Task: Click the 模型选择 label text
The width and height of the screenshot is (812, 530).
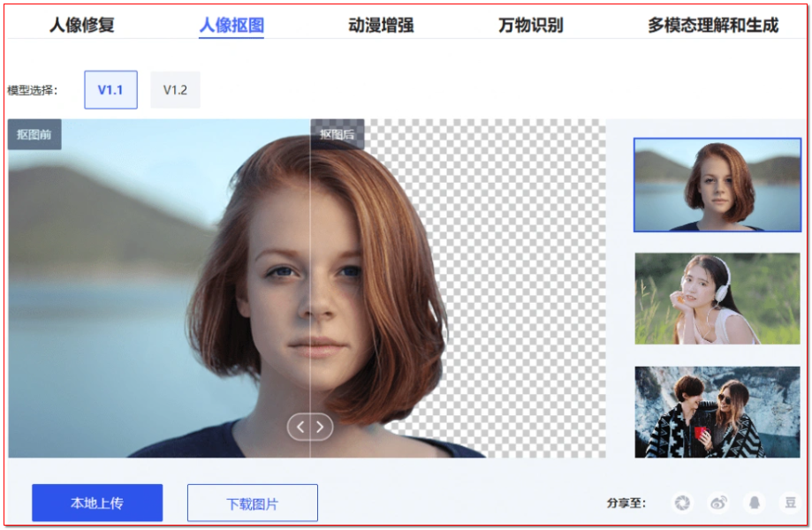Action: click(32, 90)
